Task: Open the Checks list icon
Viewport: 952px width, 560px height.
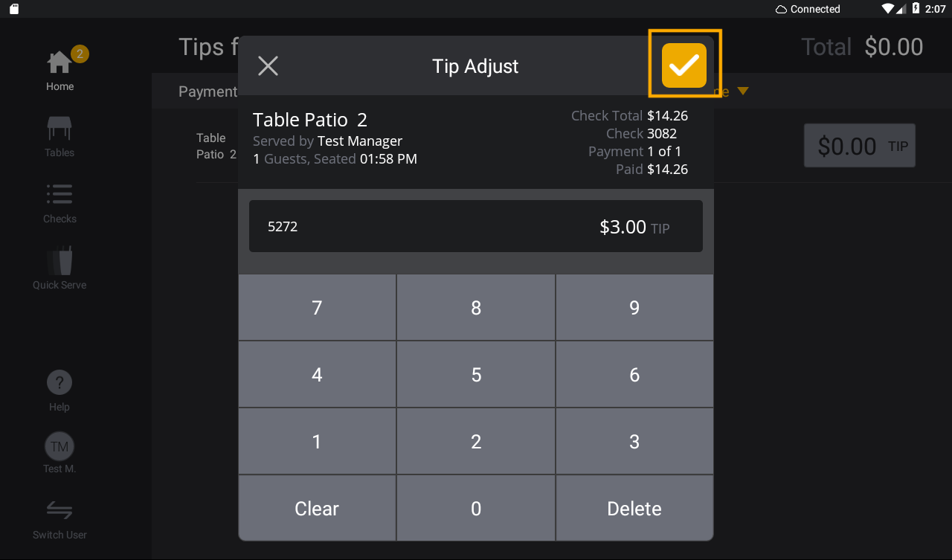Action: pyautogui.click(x=59, y=195)
